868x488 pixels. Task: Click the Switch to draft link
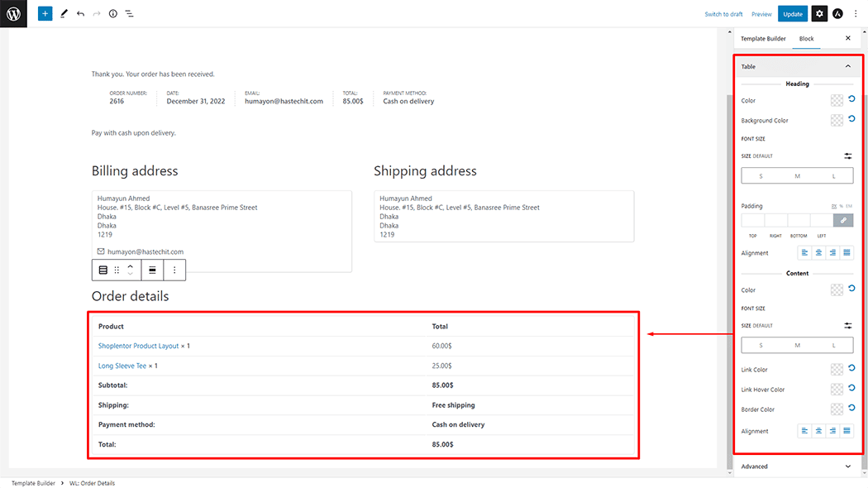(x=723, y=14)
